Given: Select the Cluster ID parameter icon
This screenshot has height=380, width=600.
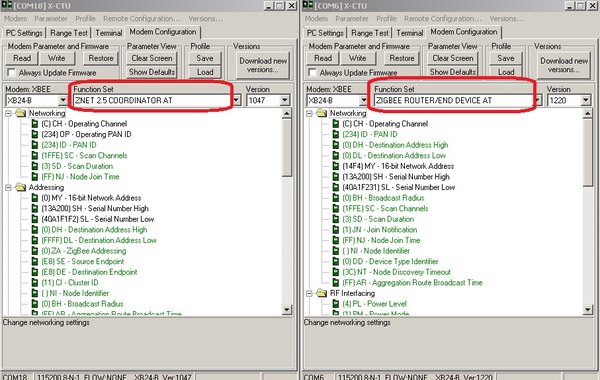Looking at the screenshot, I should 35,282.
